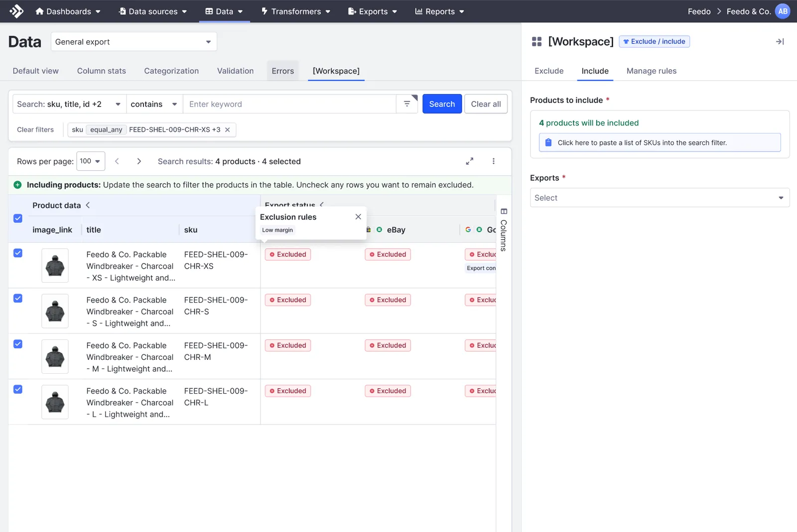This screenshot has width=797, height=532.
Task: Click the Clear all button
Action: 486,104
